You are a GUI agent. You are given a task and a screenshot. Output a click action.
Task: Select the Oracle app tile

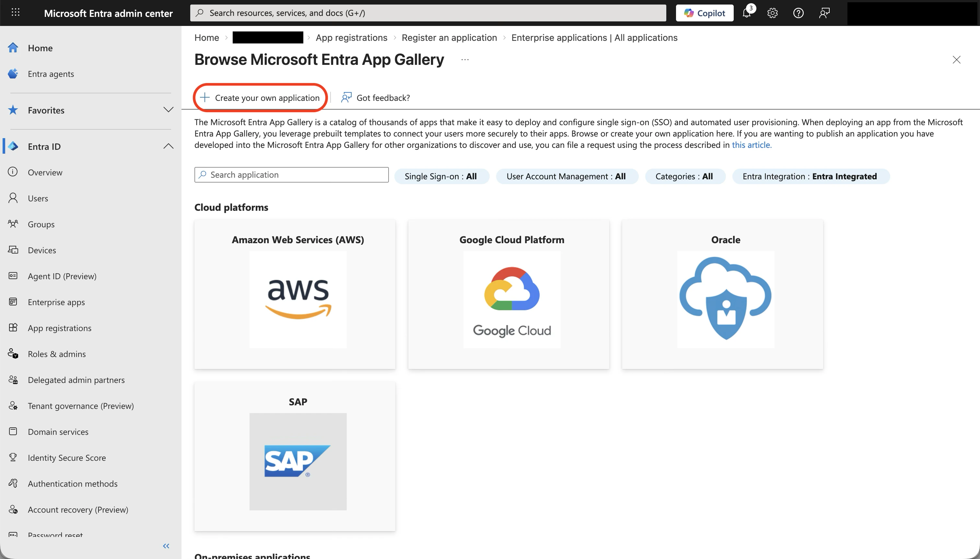[x=723, y=294]
